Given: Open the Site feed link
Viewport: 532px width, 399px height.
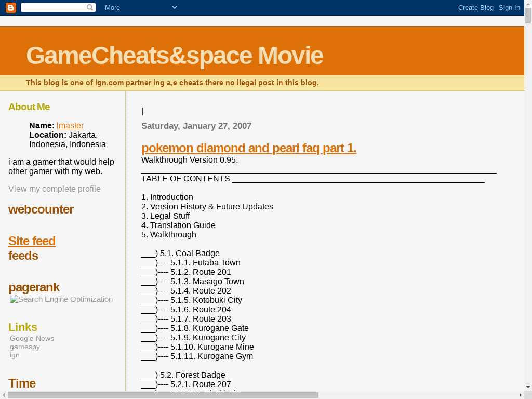Looking at the screenshot, I should 32,241.
